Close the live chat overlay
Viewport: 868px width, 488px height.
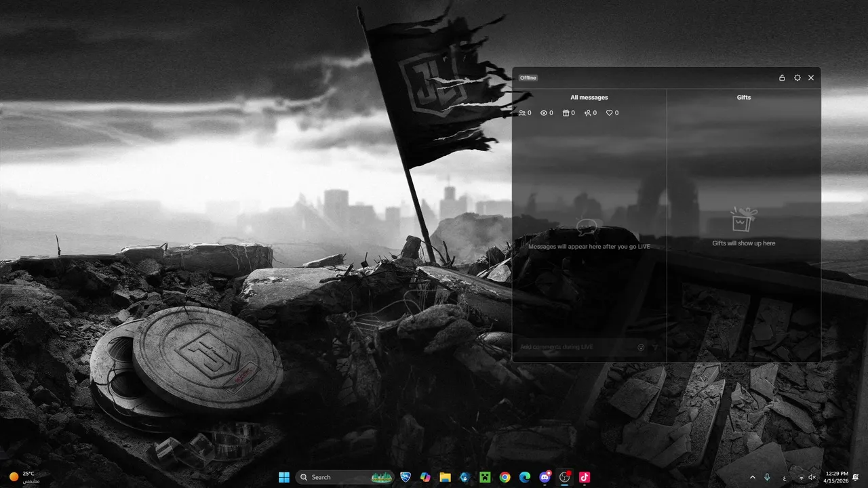(x=811, y=78)
